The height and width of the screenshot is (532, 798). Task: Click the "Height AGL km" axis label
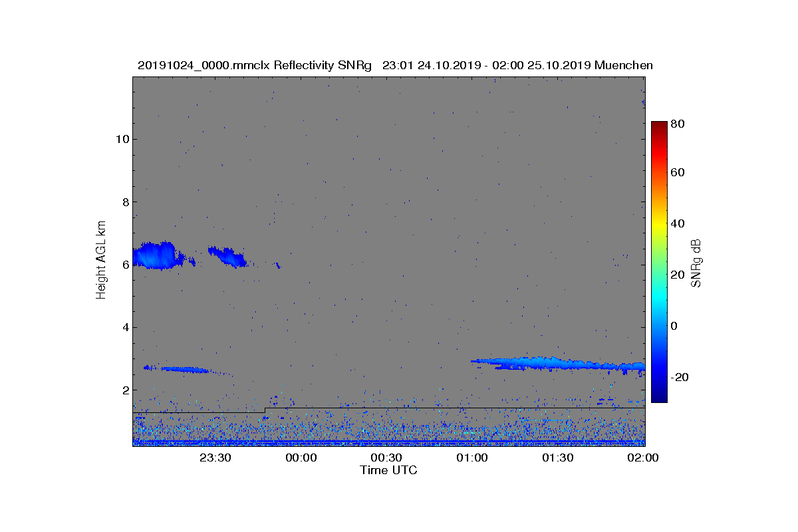coord(101,261)
